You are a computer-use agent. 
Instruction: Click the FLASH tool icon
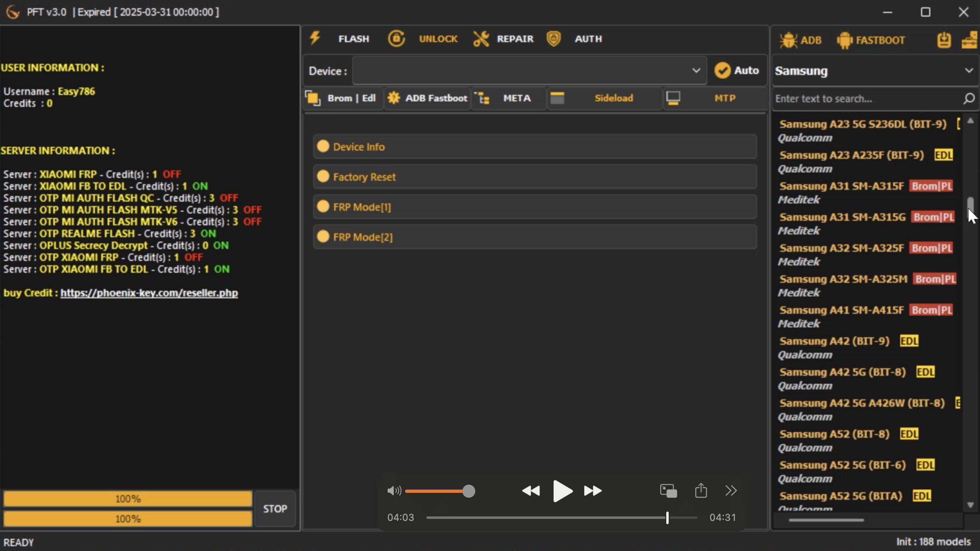[x=314, y=38]
